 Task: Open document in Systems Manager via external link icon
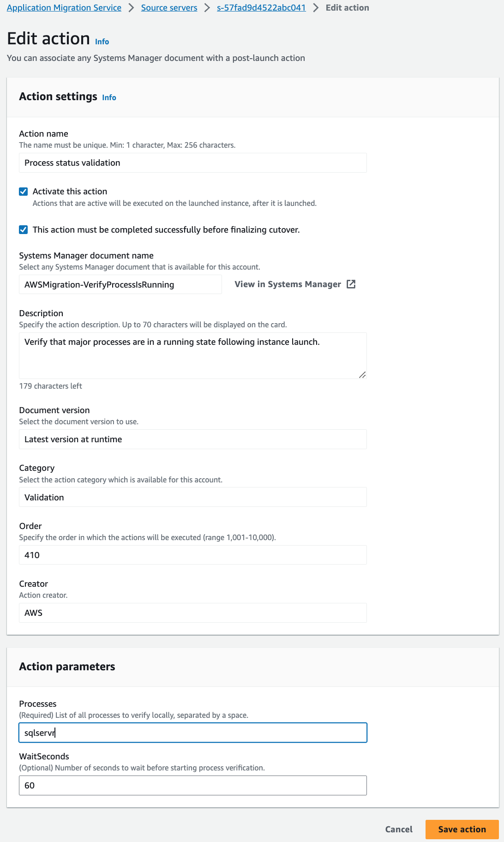pyautogui.click(x=351, y=284)
